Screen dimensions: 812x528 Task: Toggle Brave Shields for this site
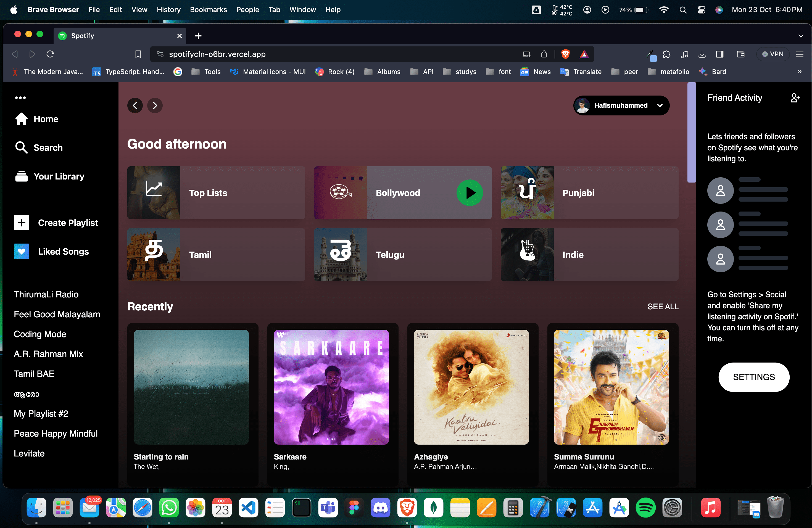[x=566, y=54]
